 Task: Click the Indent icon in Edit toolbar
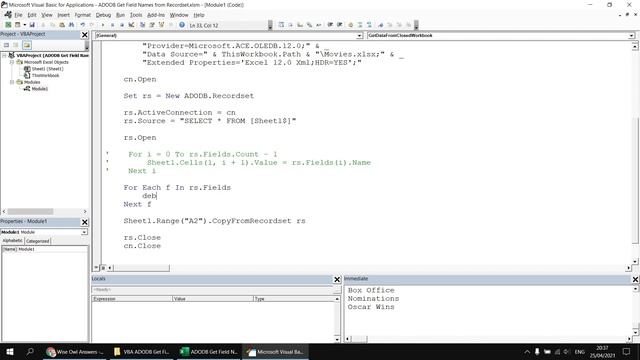330,25
